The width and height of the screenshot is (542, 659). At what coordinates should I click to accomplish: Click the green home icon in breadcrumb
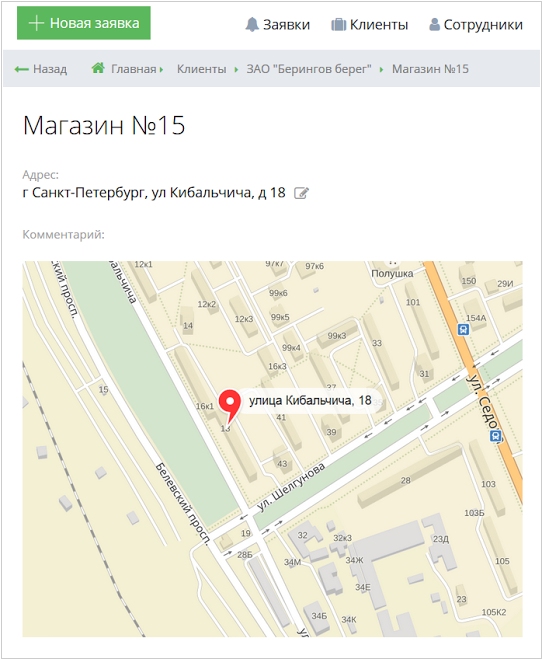pos(98,68)
